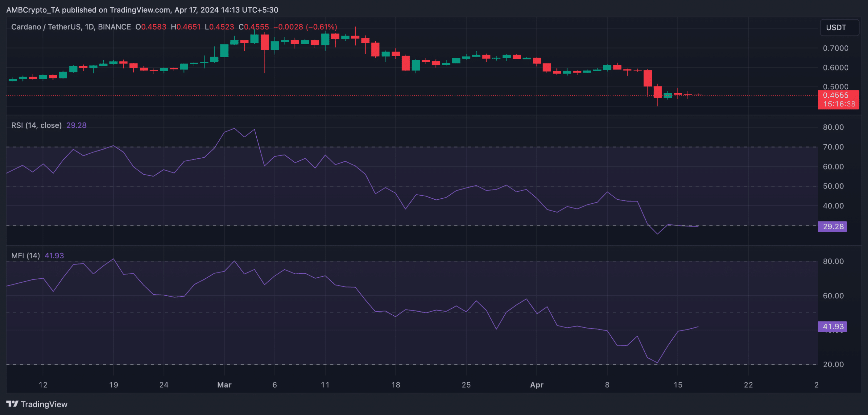Viewport: 868px width, 415px height.
Task: Click the date 12 on the time axis
Action: tap(43, 385)
